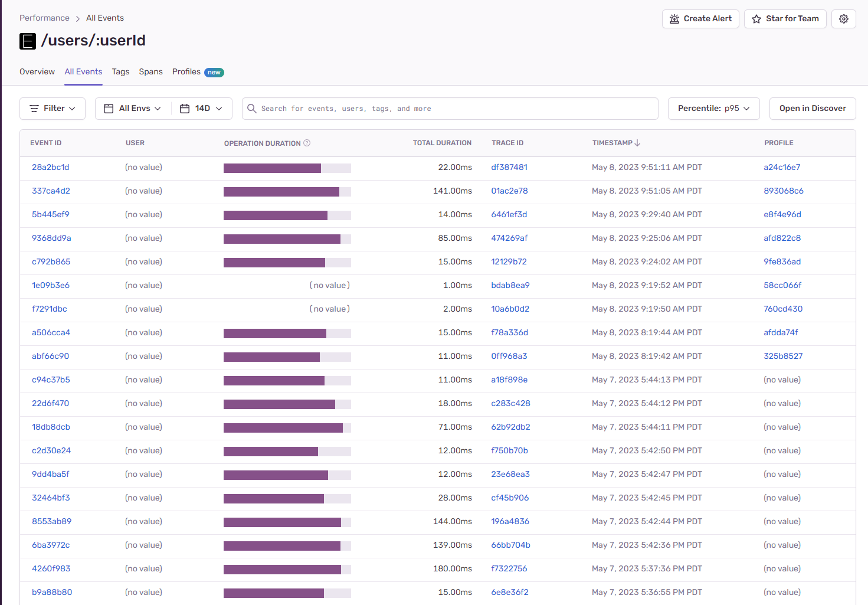Click the calendar icon beside 14D
868x605 pixels.
coord(183,108)
